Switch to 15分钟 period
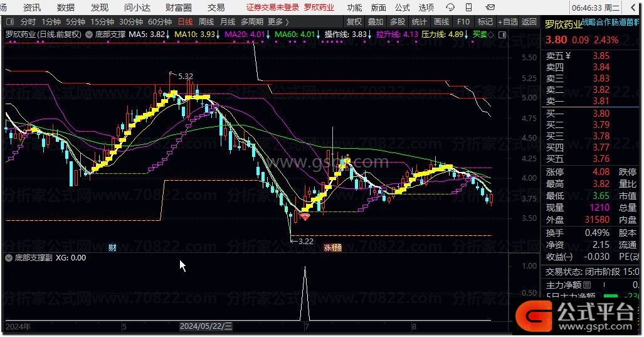The height and width of the screenshot is (337, 644). [102, 22]
